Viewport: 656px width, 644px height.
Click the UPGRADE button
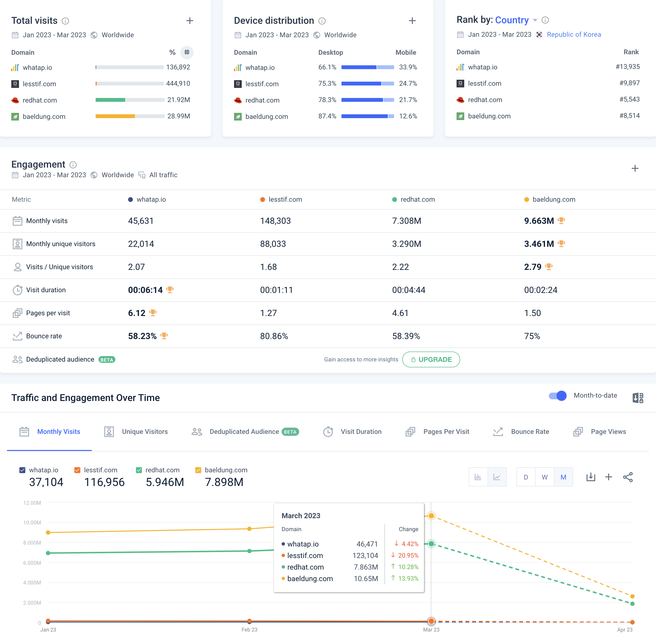click(x=431, y=359)
